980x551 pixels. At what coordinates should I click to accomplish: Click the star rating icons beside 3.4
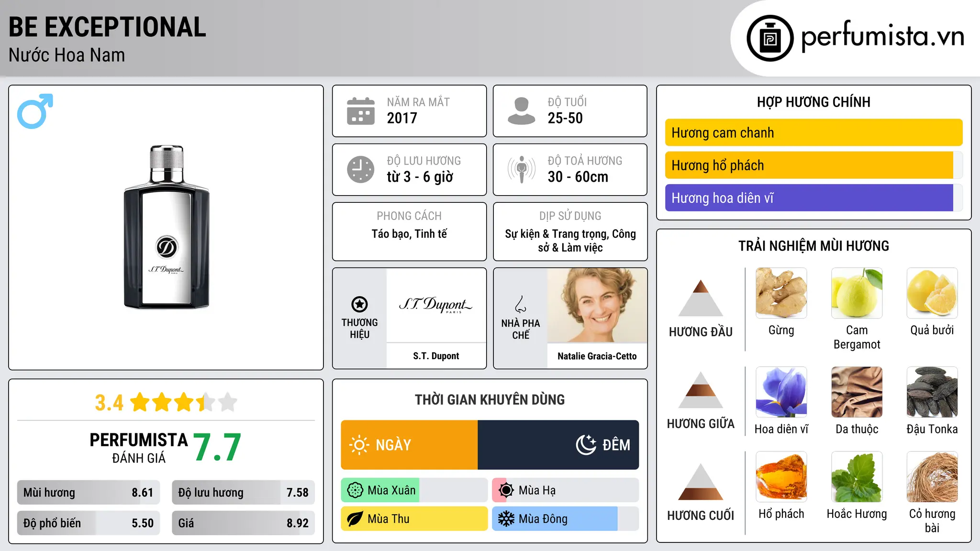coord(184,402)
